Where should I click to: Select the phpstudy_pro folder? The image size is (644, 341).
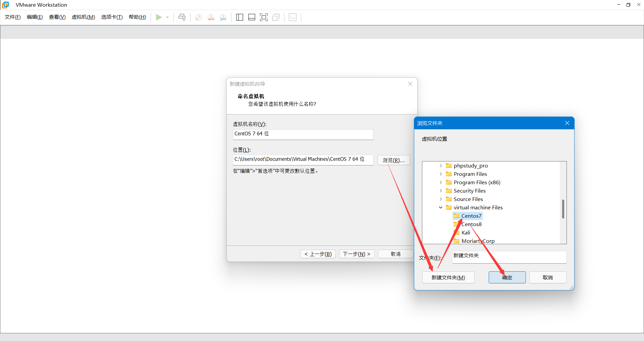tap(467, 165)
